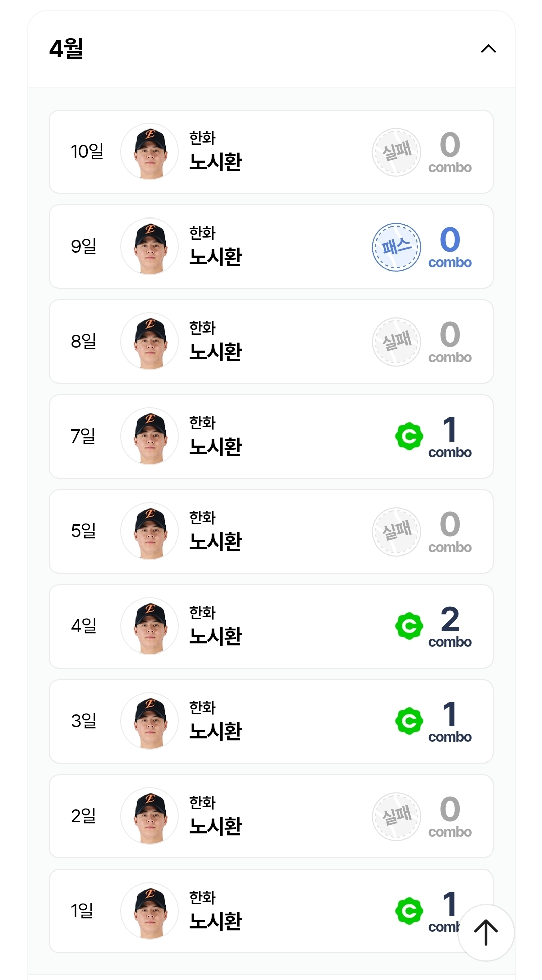Image resolution: width=542 pixels, height=980 pixels.
Task: Click the green success badge on 4일 row
Action: [x=409, y=626]
